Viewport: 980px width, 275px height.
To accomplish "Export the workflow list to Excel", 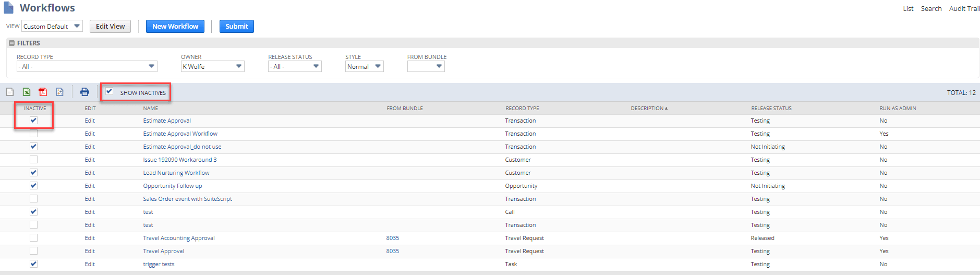I will [x=27, y=92].
